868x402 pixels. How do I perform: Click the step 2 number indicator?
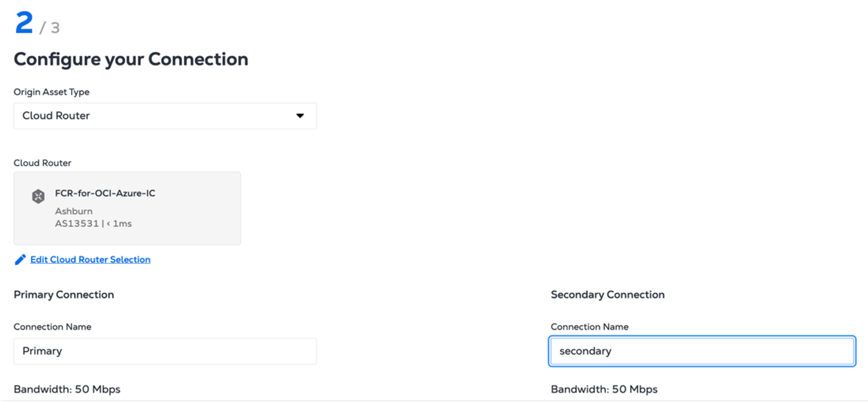(24, 23)
